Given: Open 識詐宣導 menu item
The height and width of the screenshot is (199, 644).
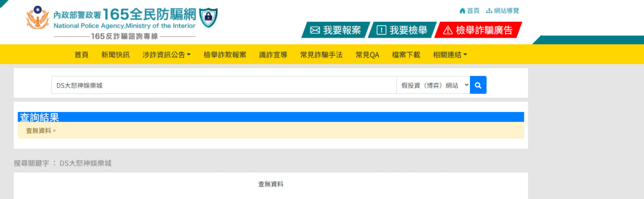Looking at the screenshot, I should [x=273, y=55].
